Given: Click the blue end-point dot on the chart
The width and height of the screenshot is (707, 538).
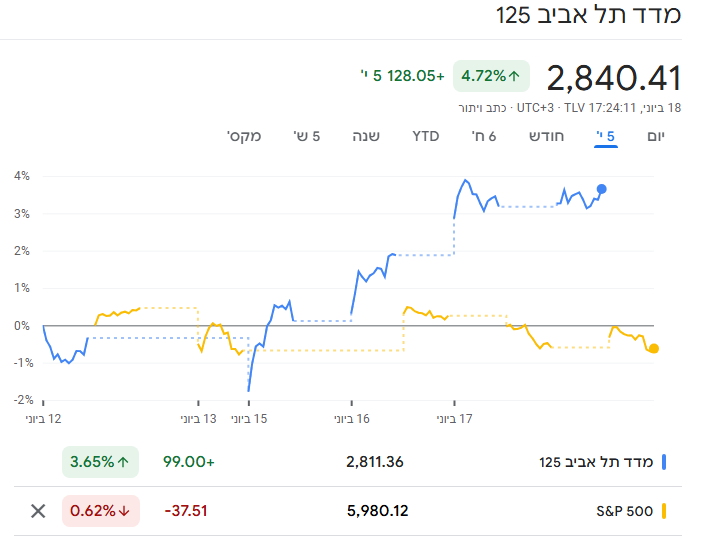Looking at the screenshot, I should 601,189.
